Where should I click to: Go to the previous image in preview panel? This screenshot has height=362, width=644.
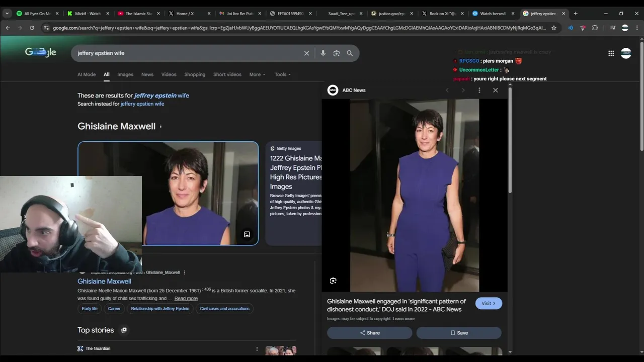pyautogui.click(x=447, y=90)
